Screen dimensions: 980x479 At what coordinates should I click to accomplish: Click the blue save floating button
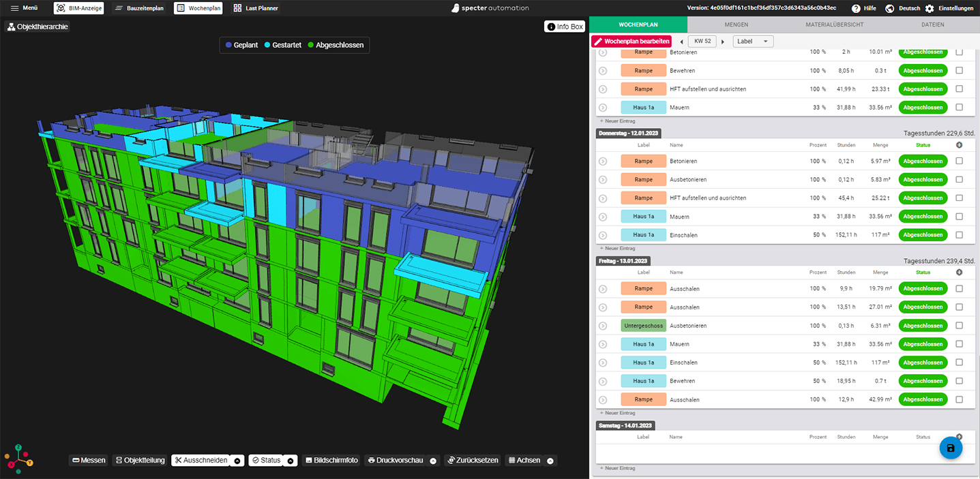(x=951, y=448)
